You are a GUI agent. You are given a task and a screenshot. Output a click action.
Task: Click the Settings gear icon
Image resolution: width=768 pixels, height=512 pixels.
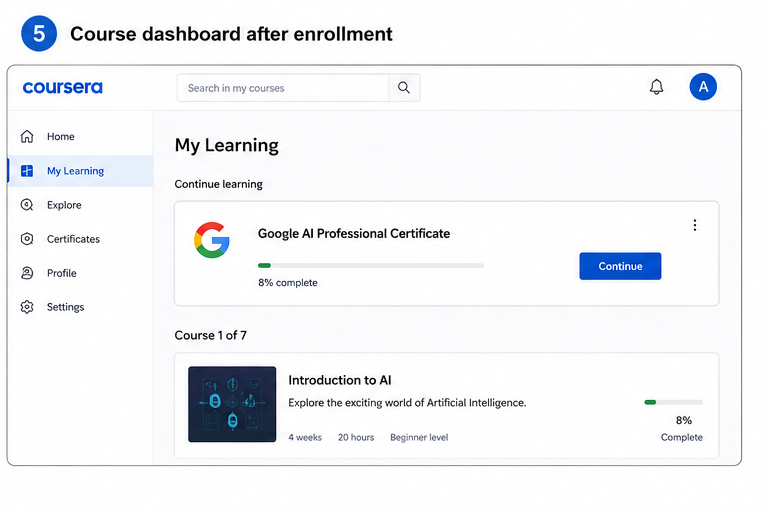click(x=27, y=307)
